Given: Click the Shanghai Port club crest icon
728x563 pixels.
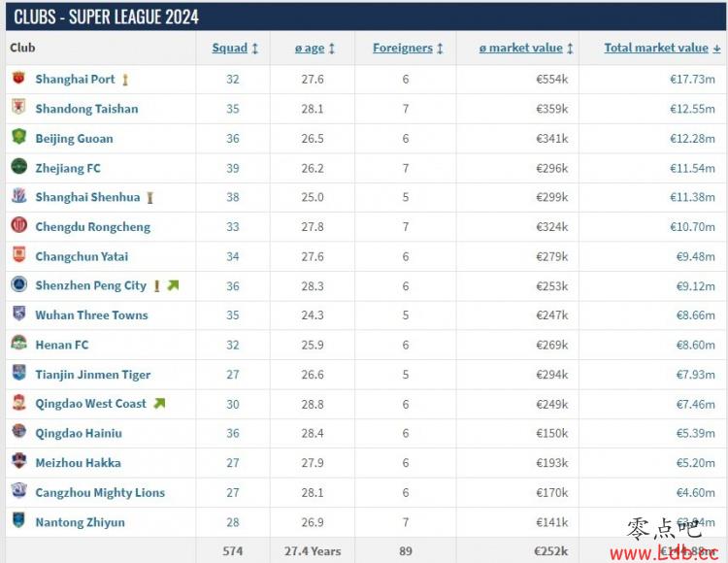Looking at the screenshot, I should 18,78.
